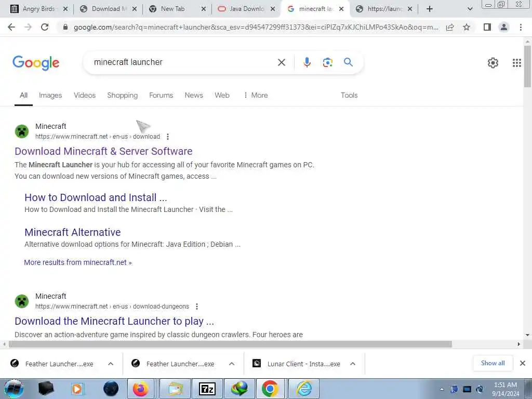The height and width of the screenshot is (399, 532).
Task: Share this page using the share icon
Action: point(450,27)
